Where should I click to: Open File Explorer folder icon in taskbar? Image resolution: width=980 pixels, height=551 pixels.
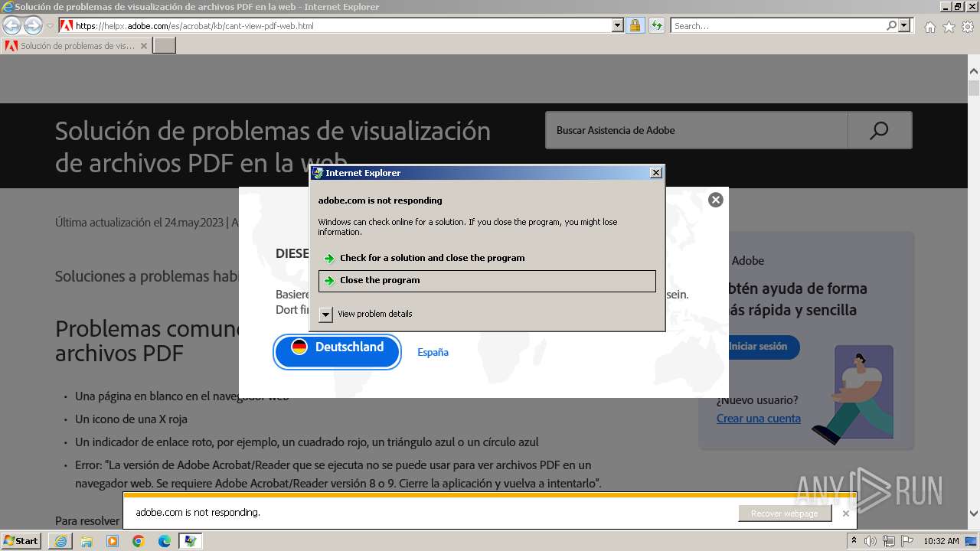87,541
